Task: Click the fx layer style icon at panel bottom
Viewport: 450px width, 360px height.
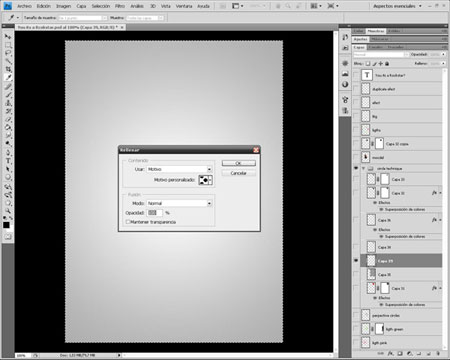Action: click(x=390, y=354)
